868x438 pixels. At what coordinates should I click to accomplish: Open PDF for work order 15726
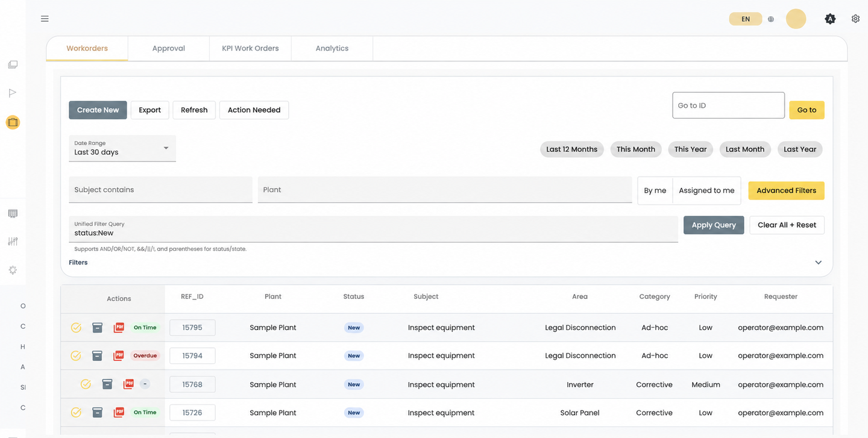(x=119, y=413)
